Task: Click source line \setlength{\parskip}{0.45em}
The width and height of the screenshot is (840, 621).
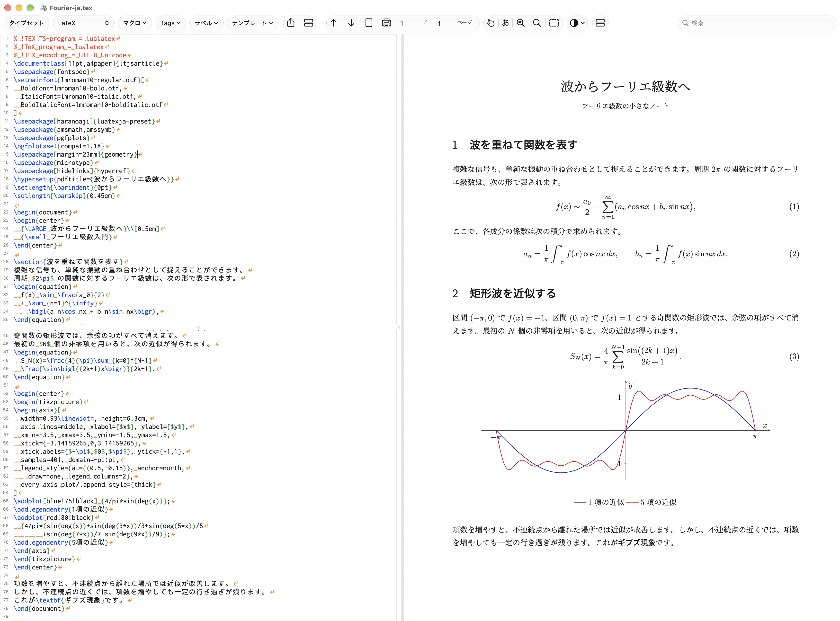Action: [x=65, y=196]
